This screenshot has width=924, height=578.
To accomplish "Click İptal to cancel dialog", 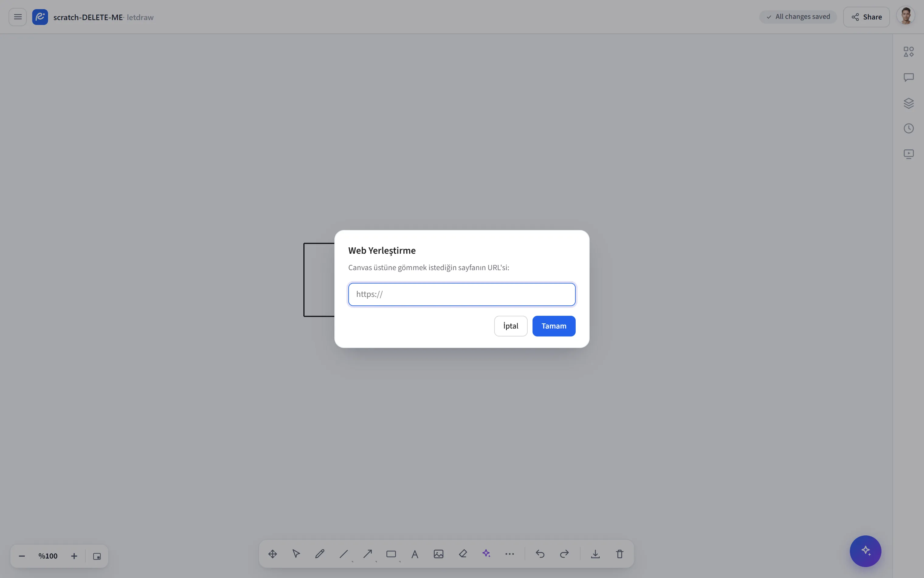I will point(511,326).
